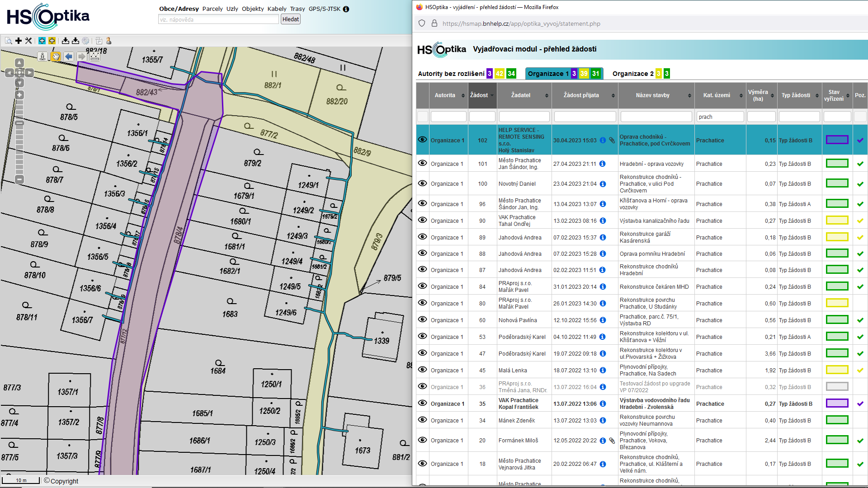868x488 pixels.
Task: Select the pan hand tool
Action: 55,56
